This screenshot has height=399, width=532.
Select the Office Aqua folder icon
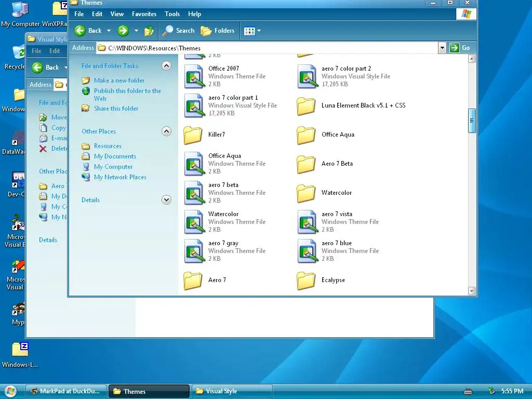pyautogui.click(x=306, y=135)
